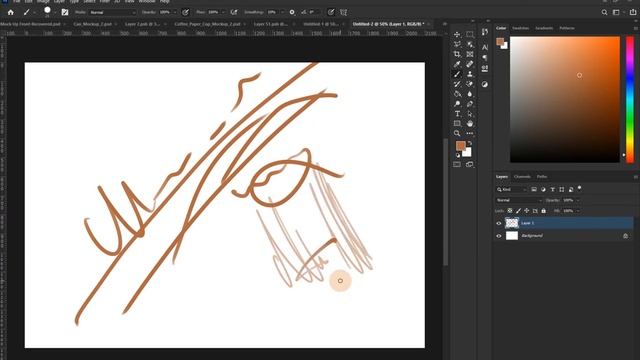640x360 pixels.
Task: Open the Adjustments panel circle icon
Action: [484, 84]
